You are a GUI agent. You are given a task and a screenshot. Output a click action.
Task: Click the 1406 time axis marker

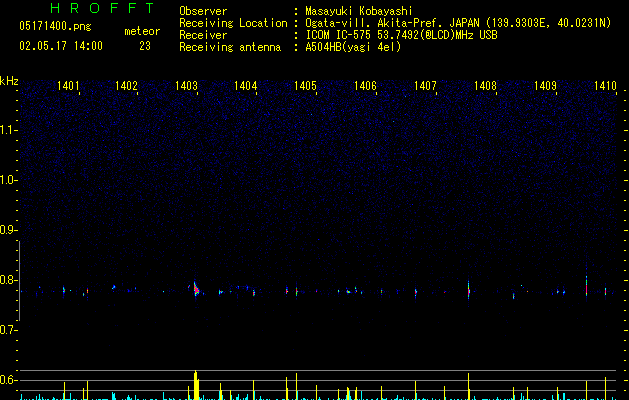pyautogui.click(x=365, y=86)
